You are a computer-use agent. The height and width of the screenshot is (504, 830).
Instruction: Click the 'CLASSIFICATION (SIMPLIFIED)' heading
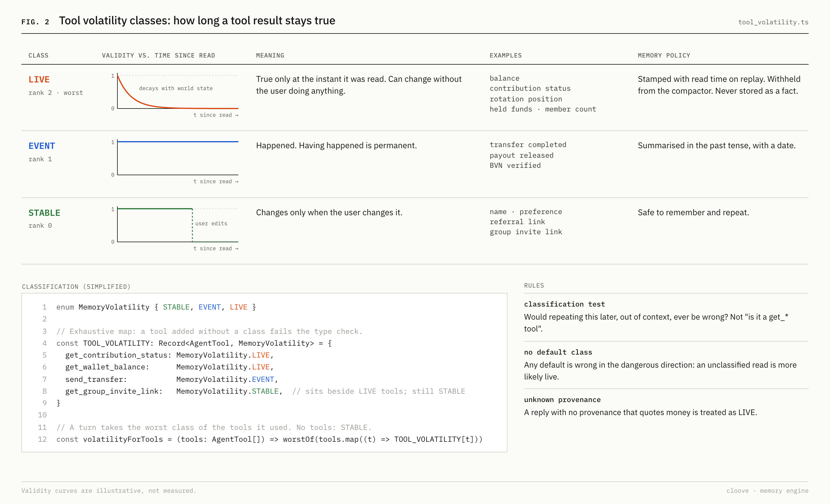76,287
